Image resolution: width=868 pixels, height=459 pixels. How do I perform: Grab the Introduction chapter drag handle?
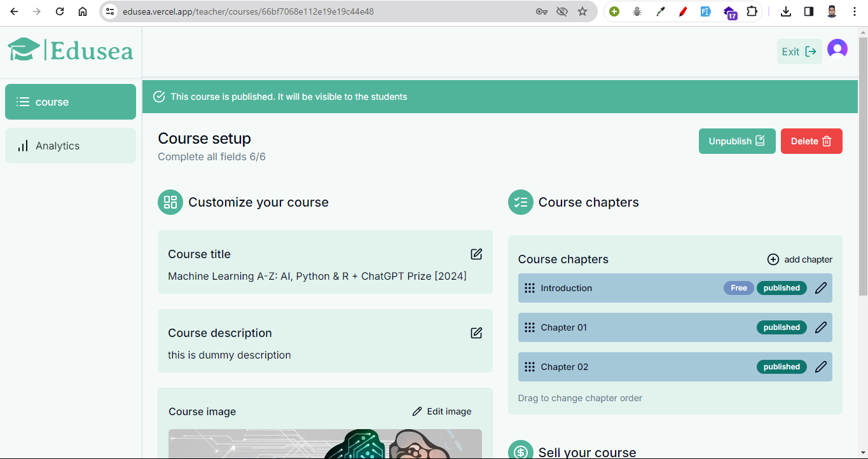(x=530, y=288)
